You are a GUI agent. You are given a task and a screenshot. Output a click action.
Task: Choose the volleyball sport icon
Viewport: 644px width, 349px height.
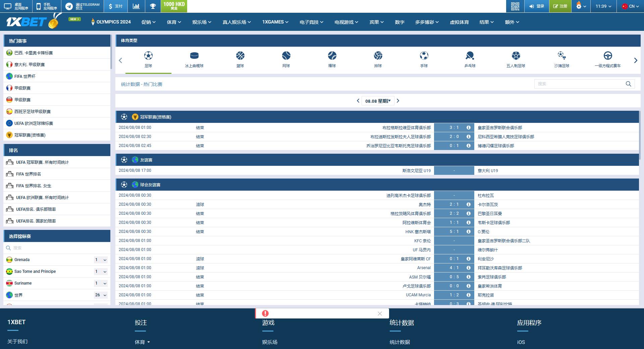click(378, 56)
